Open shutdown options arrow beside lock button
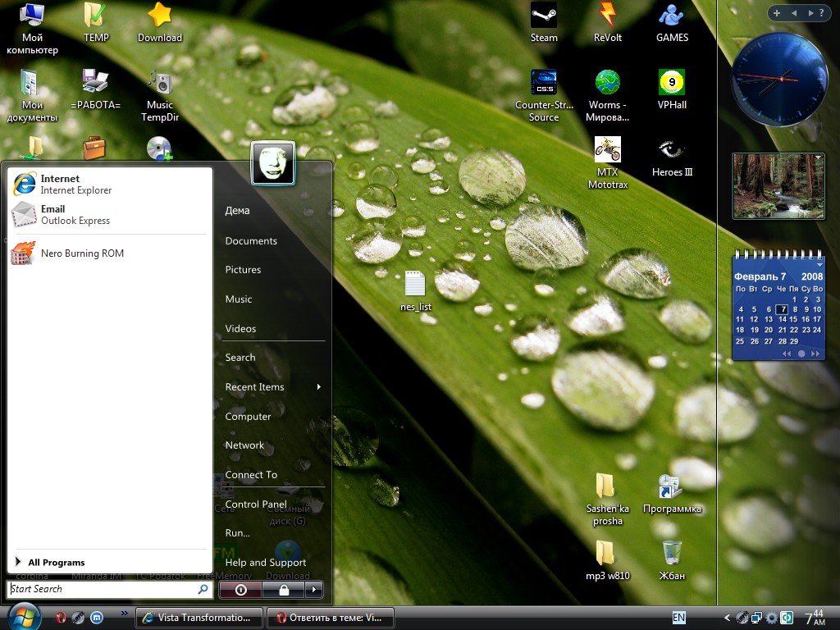 (x=316, y=590)
